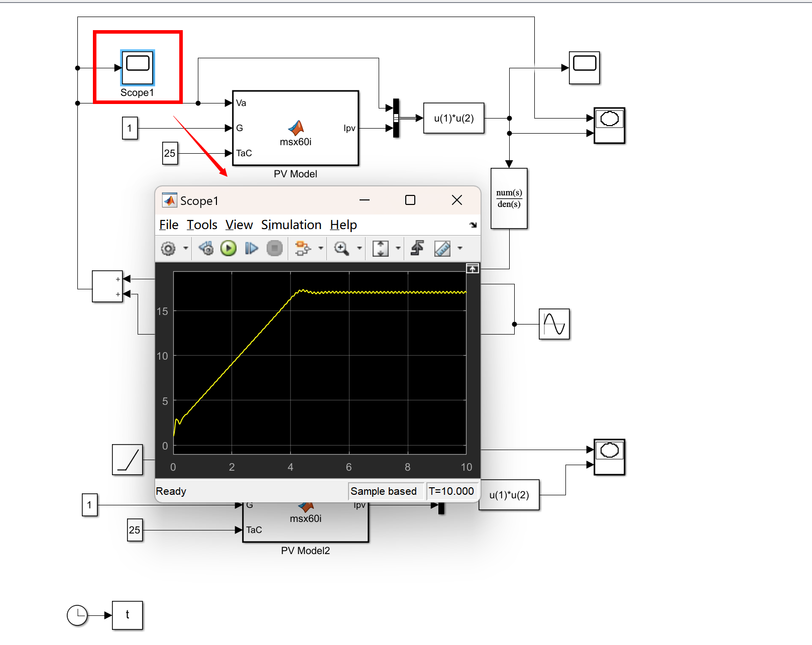Screen dimensions: 812x645
Task: Open the Simulation menu in Scope1
Action: 291,225
